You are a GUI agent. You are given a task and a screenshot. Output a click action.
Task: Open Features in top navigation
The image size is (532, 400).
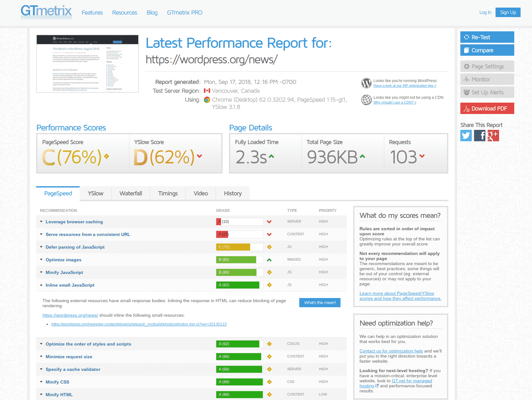[x=92, y=13]
